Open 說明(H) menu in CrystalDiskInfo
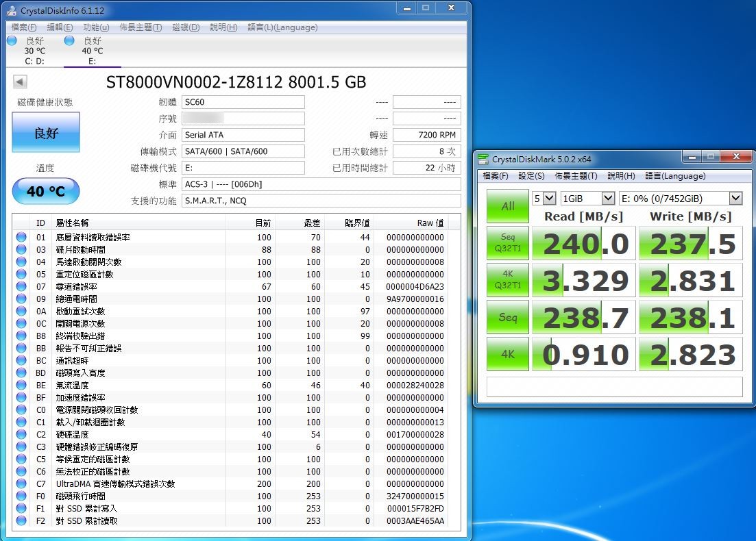The height and width of the screenshot is (541, 756). 223,27
